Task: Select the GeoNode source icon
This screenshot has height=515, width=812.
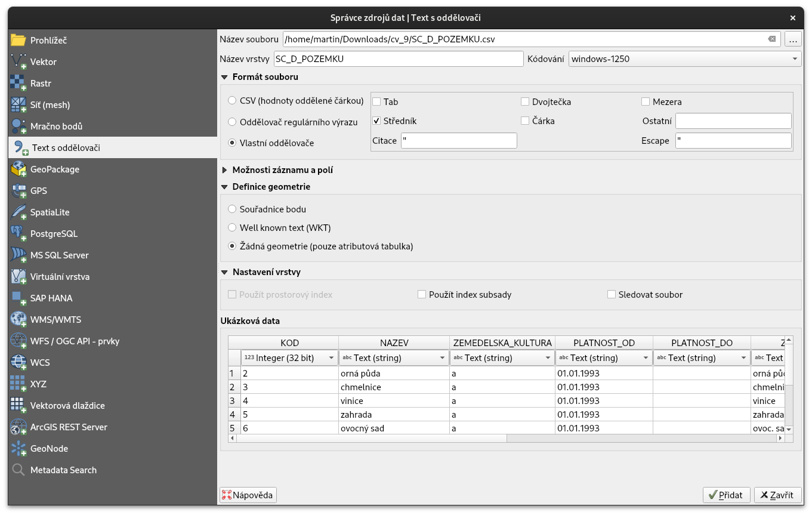Action: pyautogui.click(x=18, y=449)
